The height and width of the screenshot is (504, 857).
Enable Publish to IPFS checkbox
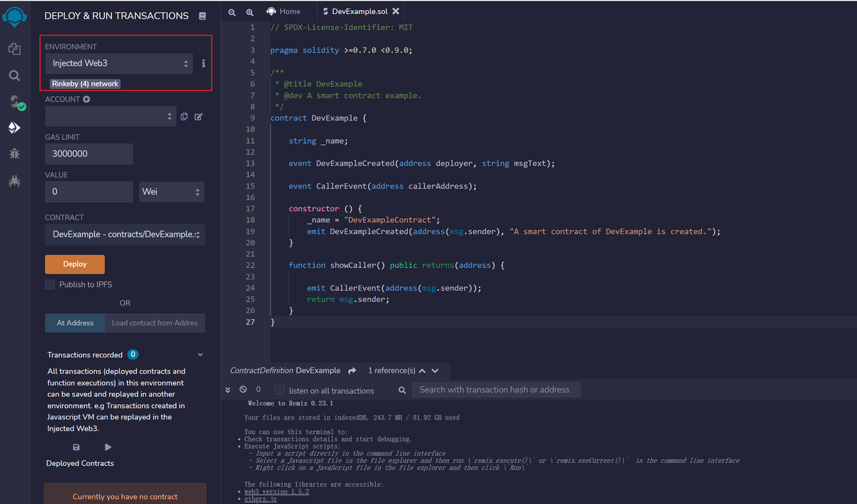[50, 284]
